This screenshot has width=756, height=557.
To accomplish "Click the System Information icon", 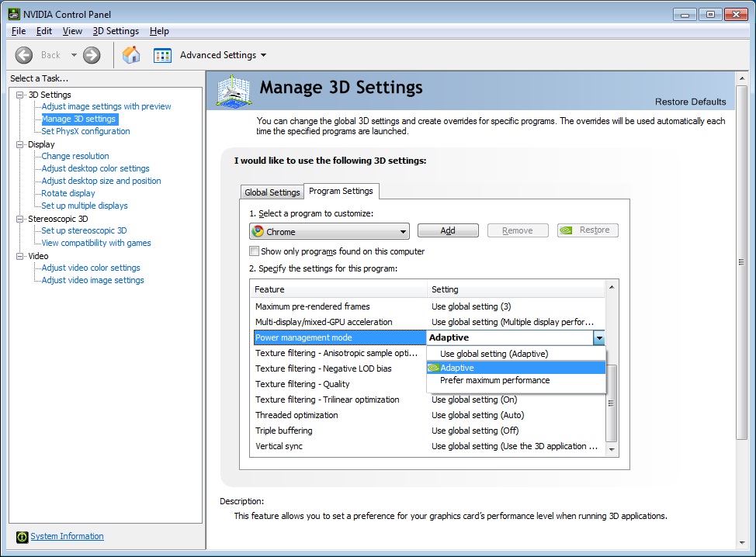I will 23,537.
